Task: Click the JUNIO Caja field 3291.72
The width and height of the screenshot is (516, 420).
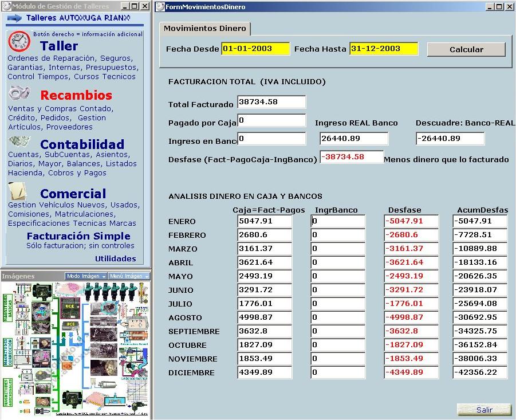Action: point(265,291)
